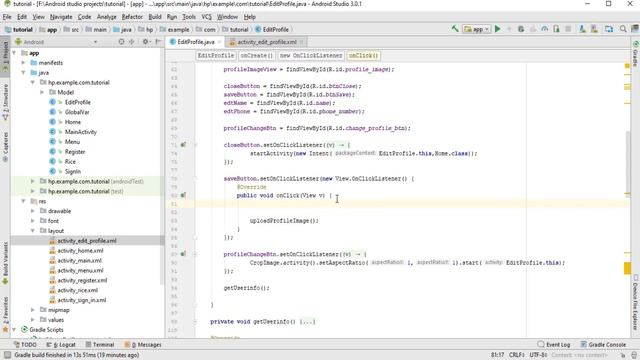Click new OnClickListener breadcrumb in the editor
This screenshot has width=640, height=360.
(311, 56)
